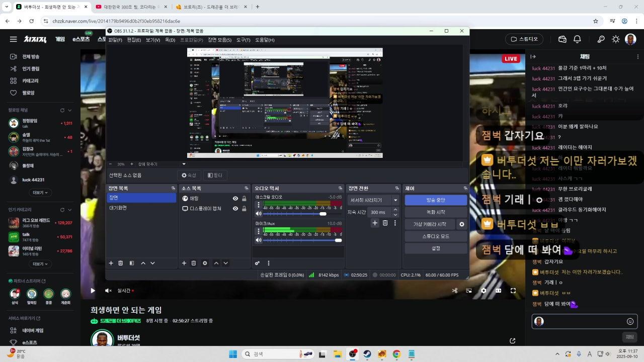Open Chrome tab search dropdown arrow
This screenshot has height=362, width=644.
pyautogui.click(x=6, y=7)
